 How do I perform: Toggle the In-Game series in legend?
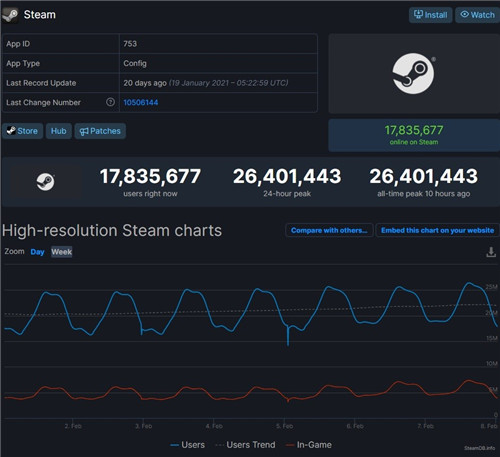coord(309,445)
